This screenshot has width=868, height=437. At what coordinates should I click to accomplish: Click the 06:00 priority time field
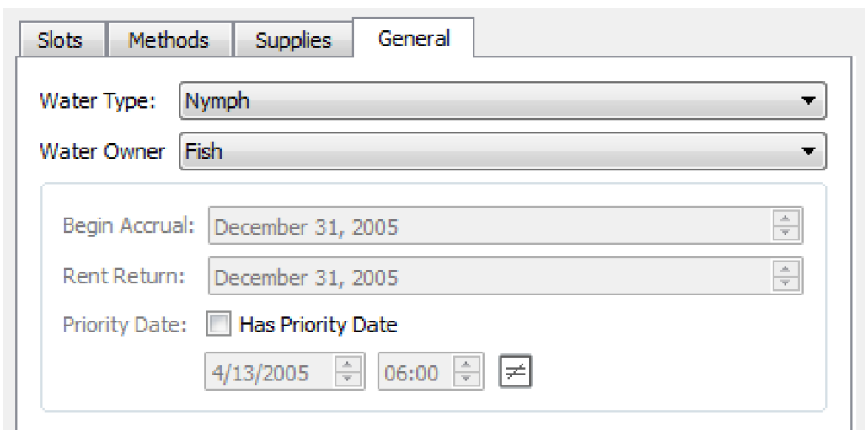(413, 372)
